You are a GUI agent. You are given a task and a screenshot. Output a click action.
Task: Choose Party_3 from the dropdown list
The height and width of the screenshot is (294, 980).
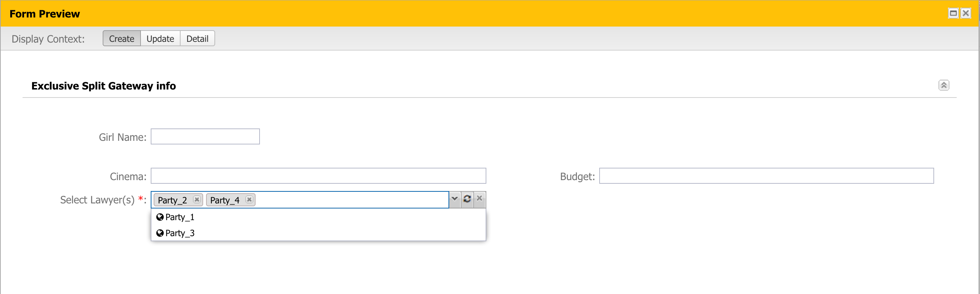319,233
